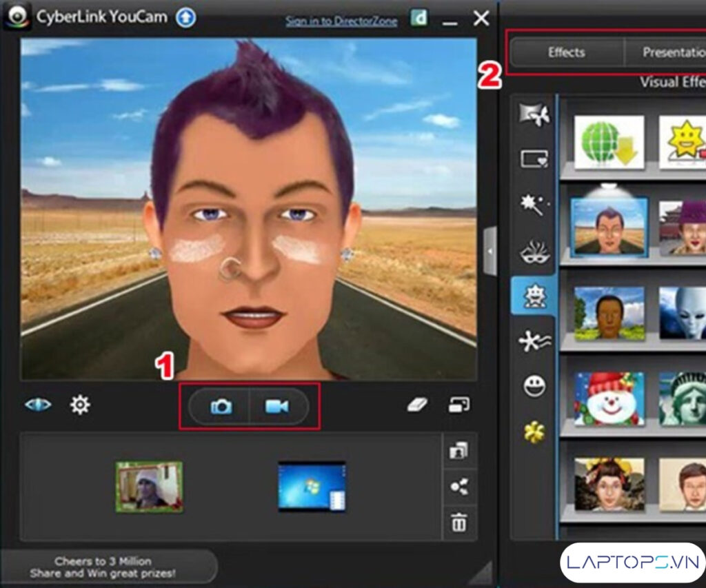Open the captured Windows desktop thumbnail
Viewport: 706px width, 588px height.
point(312,487)
